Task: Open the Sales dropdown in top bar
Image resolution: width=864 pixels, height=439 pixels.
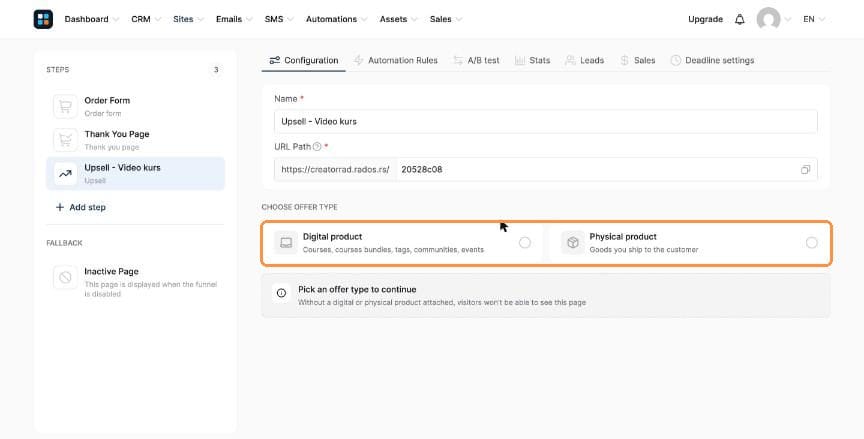Action: pyautogui.click(x=445, y=19)
